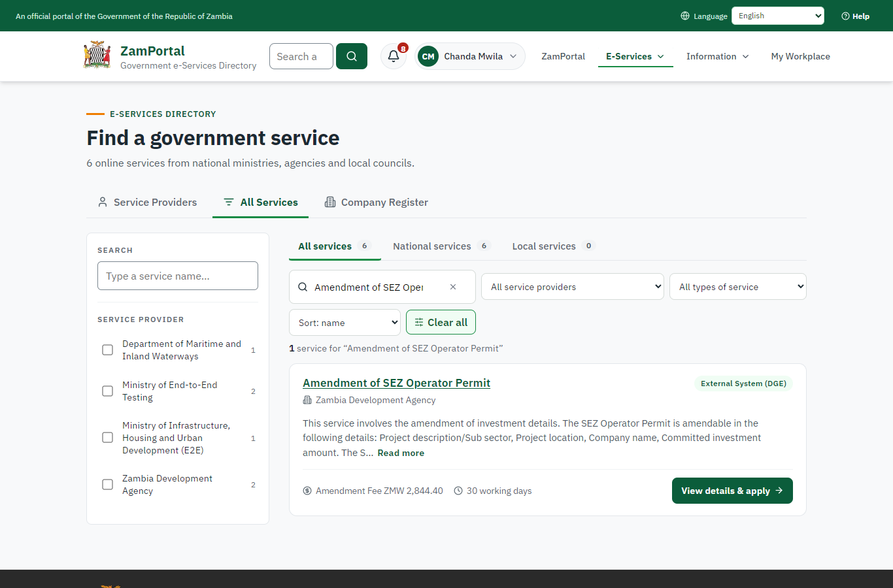This screenshot has width=893, height=588.
Task: Expand the E-Services menu
Action: pos(635,56)
